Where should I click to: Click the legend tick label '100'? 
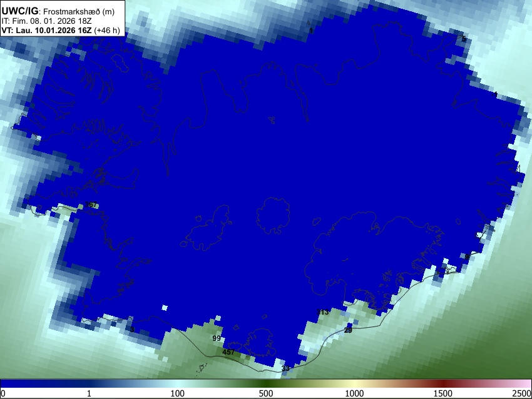coord(177,393)
